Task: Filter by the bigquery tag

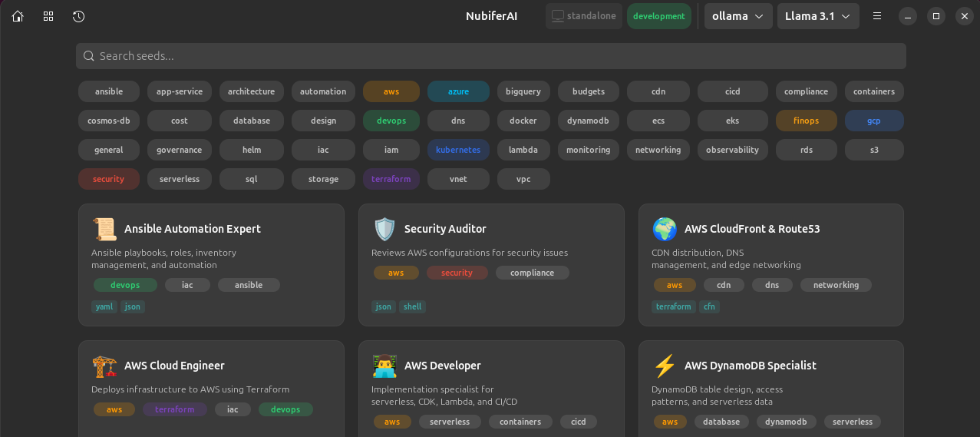Action: pyautogui.click(x=523, y=91)
